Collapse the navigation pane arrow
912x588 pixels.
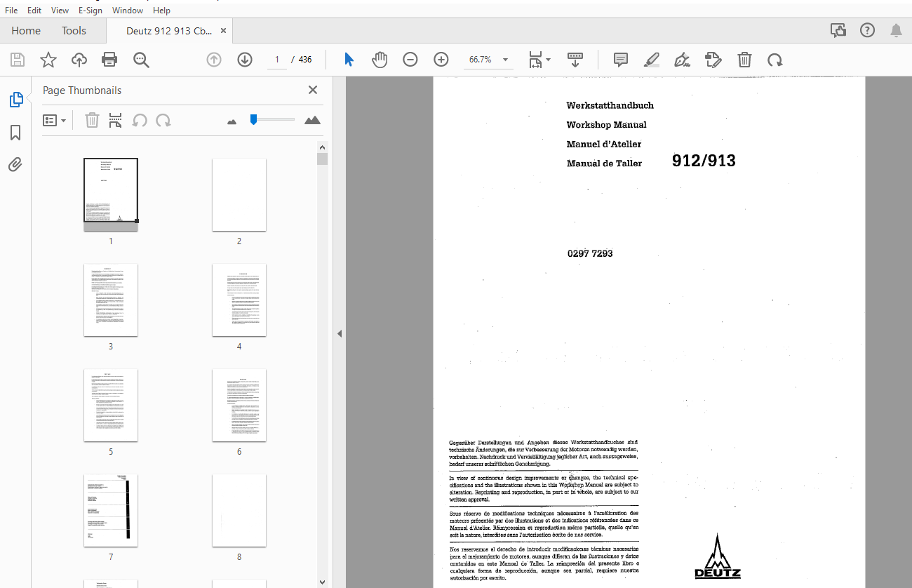340,333
